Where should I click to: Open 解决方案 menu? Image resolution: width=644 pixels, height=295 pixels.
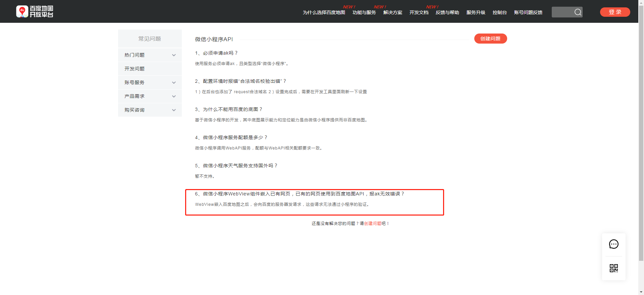(392, 12)
